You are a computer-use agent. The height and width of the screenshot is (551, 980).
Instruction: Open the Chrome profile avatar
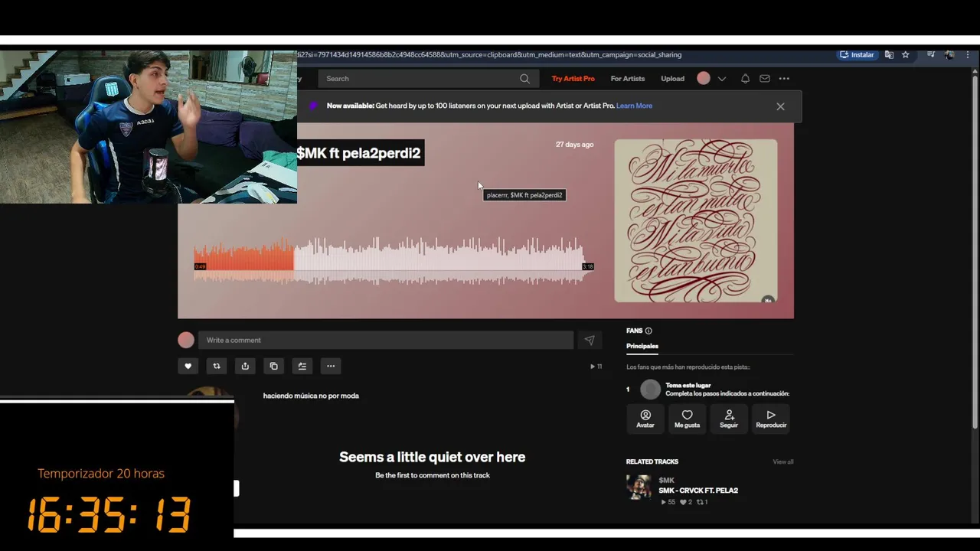[949, 54]
